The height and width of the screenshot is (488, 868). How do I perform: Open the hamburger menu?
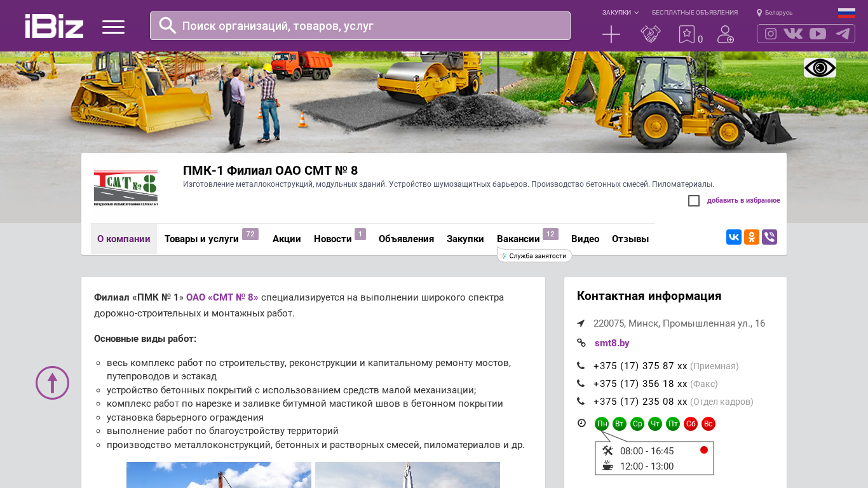[113, 27]
